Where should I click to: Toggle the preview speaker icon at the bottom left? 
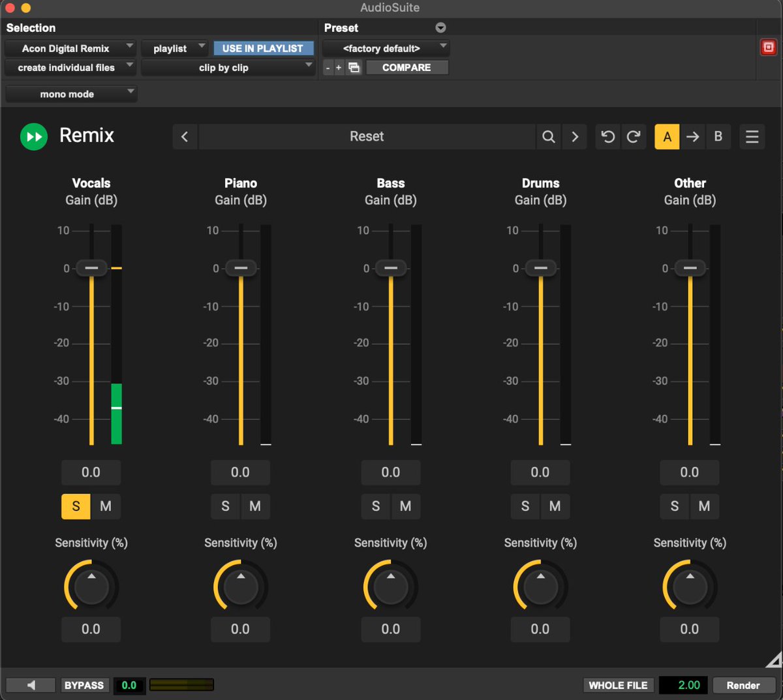pos(31,685)
